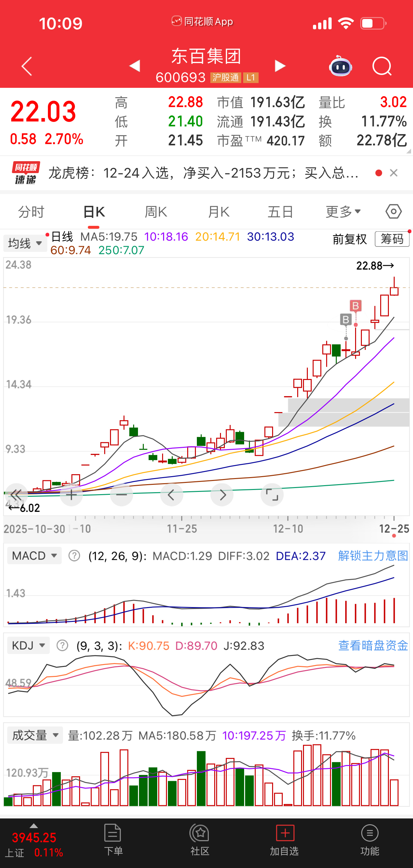Tap the 沪股通 badge
Viewport: 413px width, 868px height.
point(225,78)
